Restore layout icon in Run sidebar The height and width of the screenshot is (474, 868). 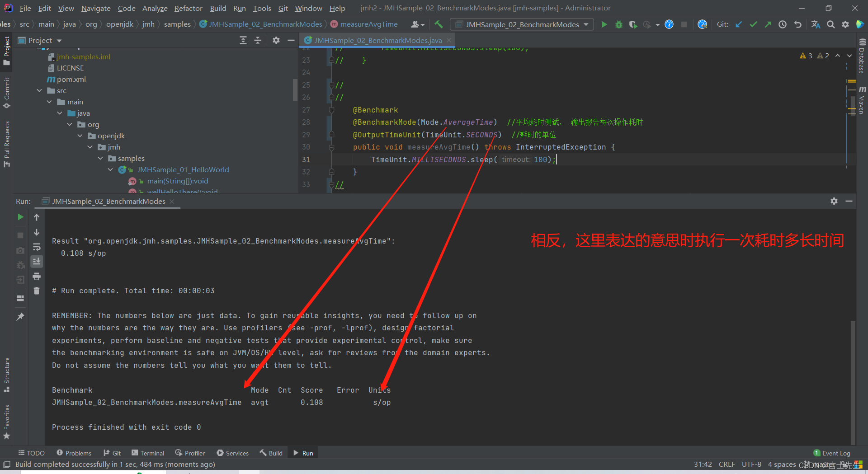pyautogui.click(x=20, y=298)
